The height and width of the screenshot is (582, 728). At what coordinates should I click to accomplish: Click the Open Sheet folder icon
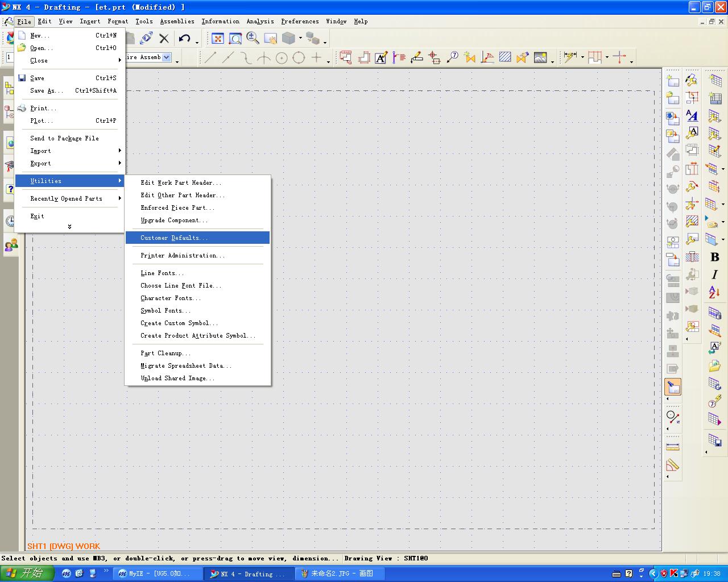673,98
